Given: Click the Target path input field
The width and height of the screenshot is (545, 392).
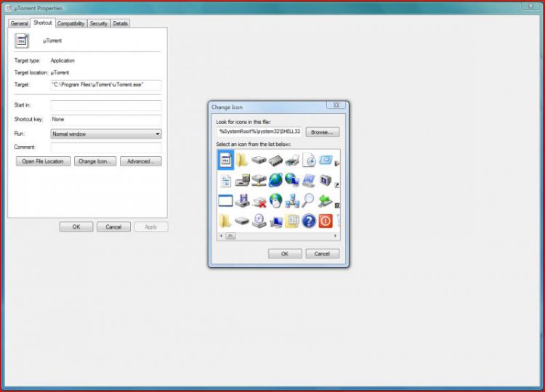Looking at the screenshot, I should pyautogui.click(x=106, y=85).
